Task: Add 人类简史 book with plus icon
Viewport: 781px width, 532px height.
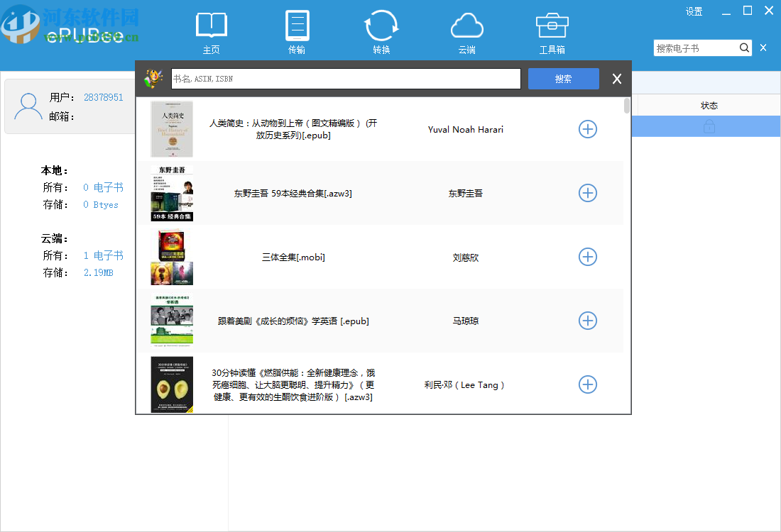Action: [x=588, y=129]
